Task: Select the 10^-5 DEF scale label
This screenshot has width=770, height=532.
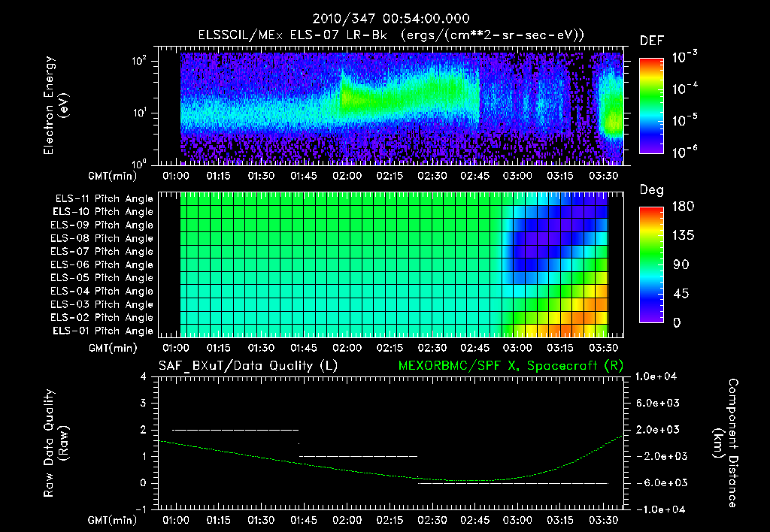Action: (x=684, y=120)
